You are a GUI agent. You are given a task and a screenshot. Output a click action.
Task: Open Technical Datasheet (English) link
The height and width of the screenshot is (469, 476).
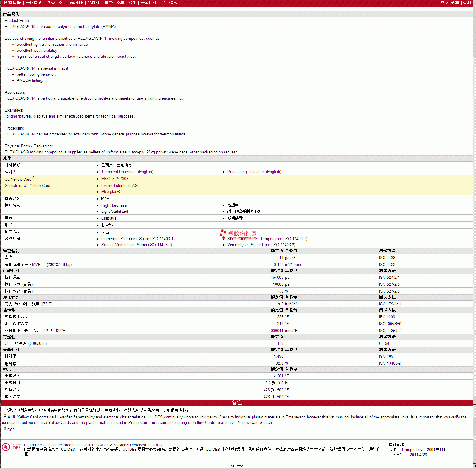pos(127,172)
